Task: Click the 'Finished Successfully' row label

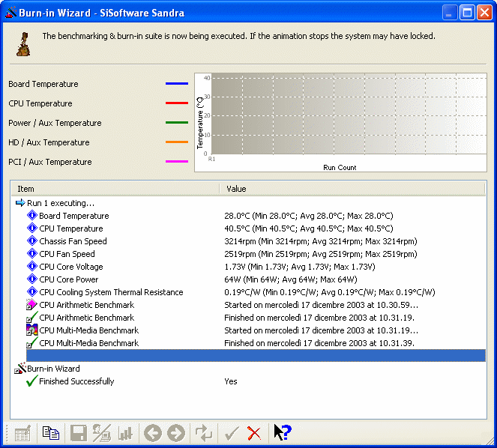Action: click(76, 381)
